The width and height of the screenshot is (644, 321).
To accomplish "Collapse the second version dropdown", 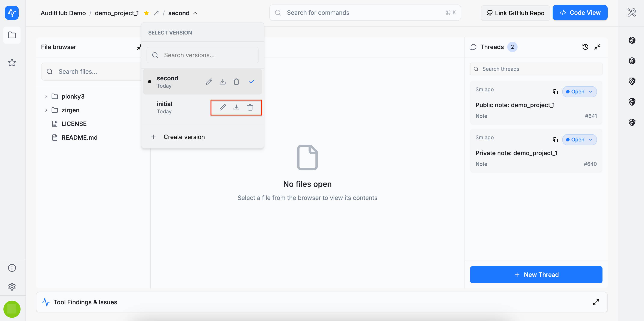I will tap(195, 13).
